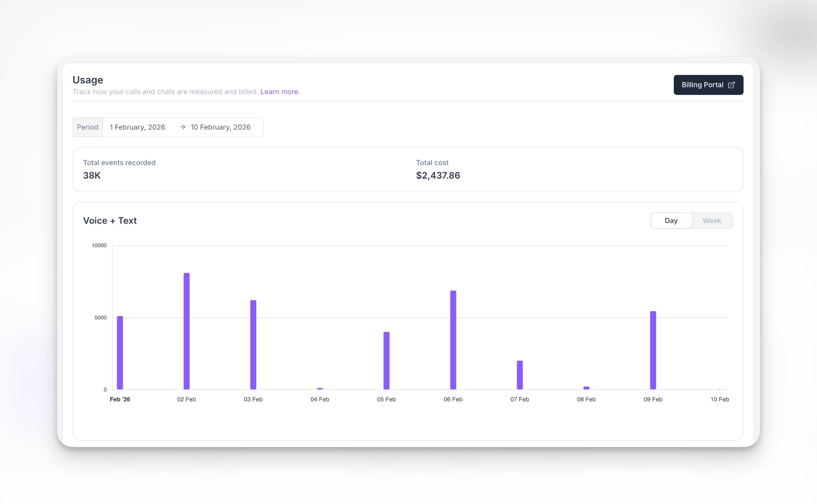This screenshot has height=504, width=817.
Task: Switch the chart to Week view
Action: click(712, 220)
